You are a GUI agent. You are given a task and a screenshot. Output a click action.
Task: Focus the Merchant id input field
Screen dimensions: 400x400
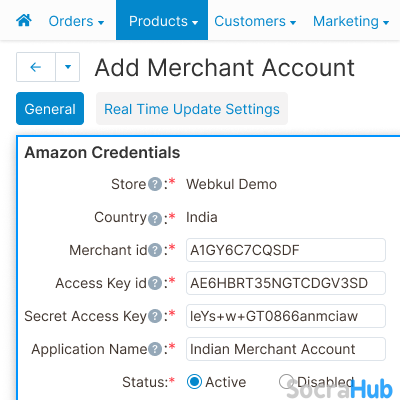[286, 250]
